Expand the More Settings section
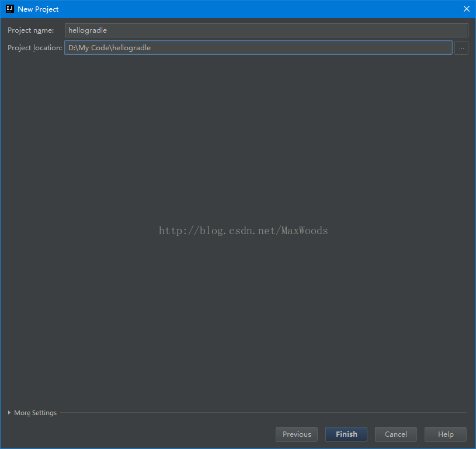 coord(32,413)
